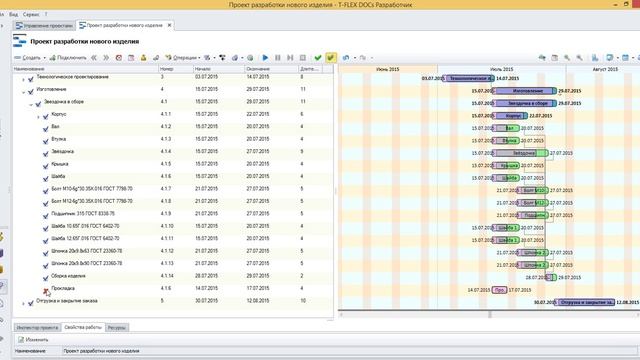Open the Вид menu
Viewport: 640px width, 360px height.
(x=13, y=14)
